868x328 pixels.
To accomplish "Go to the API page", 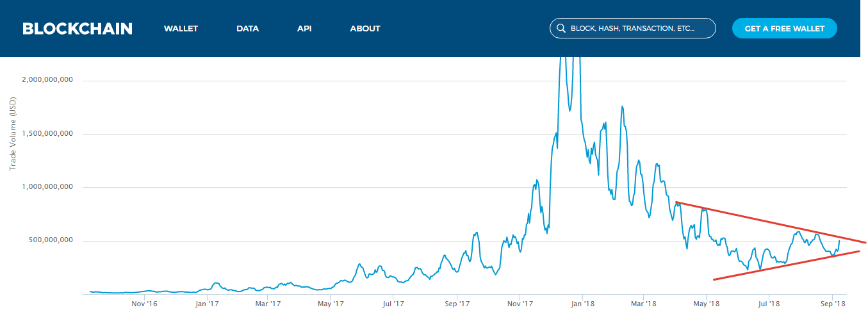I will [304, 28].
